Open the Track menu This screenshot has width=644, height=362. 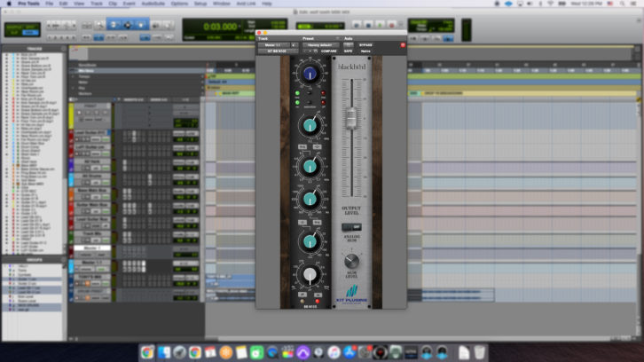coord(97,4)
